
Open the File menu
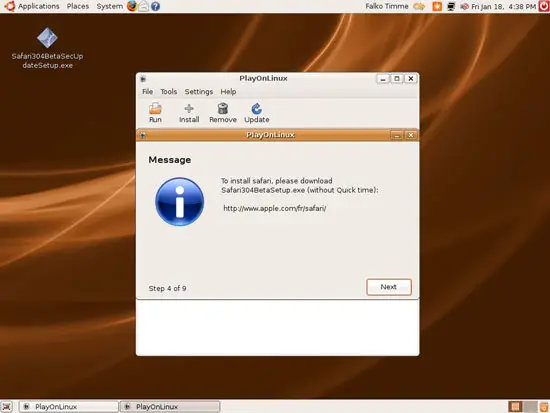[147, 92]
